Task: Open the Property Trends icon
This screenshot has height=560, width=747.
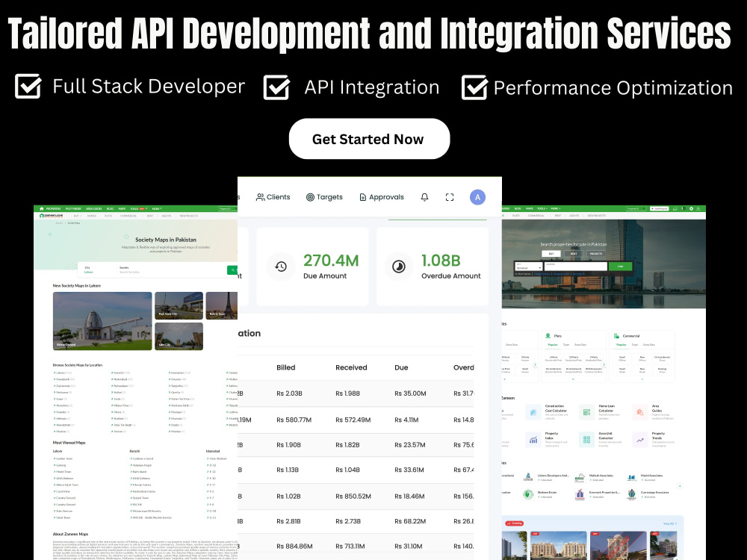Action: (x=640, y=440)
